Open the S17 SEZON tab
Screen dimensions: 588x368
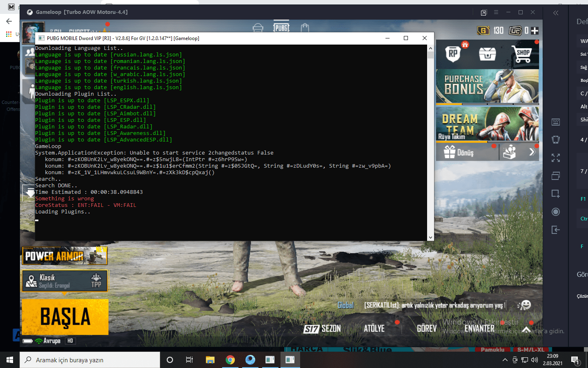click(x=322, y=329)
